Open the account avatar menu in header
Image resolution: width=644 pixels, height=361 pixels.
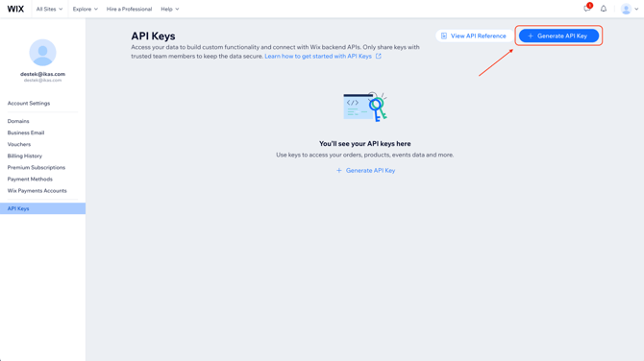point(630,9)
